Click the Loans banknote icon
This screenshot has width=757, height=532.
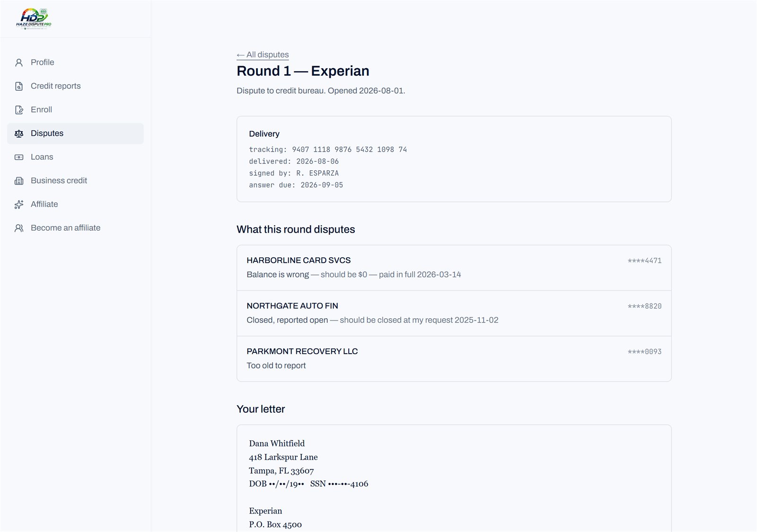click(x=19, y=157)
